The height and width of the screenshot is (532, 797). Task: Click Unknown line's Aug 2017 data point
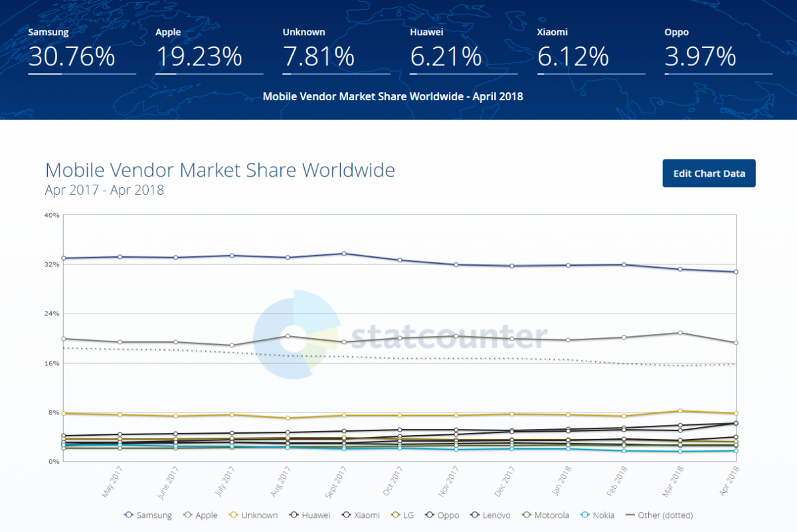pos(288,418)
